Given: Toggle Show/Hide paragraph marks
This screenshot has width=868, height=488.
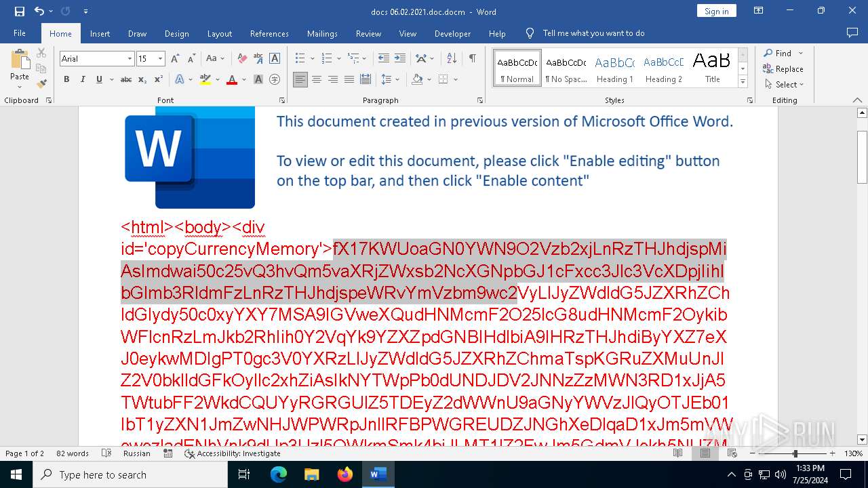Looking at the screenshot, I should point(472,59).
